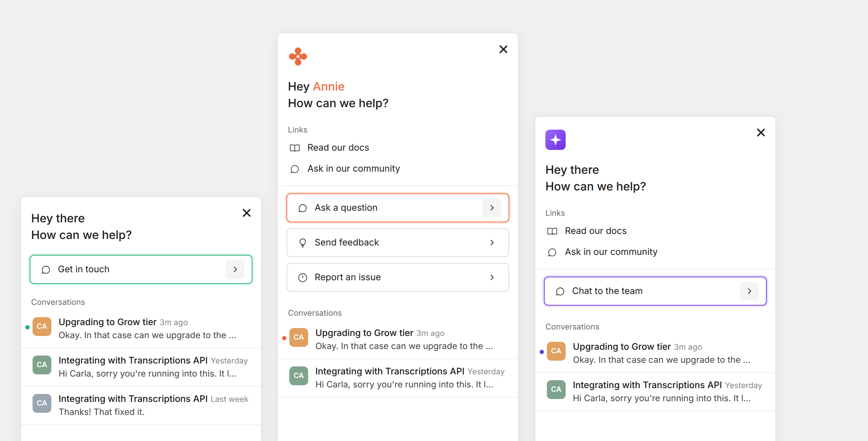Click the chat bubble icon in Chat to the team
This screenshot has height=441, width=868.
pyautogui.click(x=560, y=291)
